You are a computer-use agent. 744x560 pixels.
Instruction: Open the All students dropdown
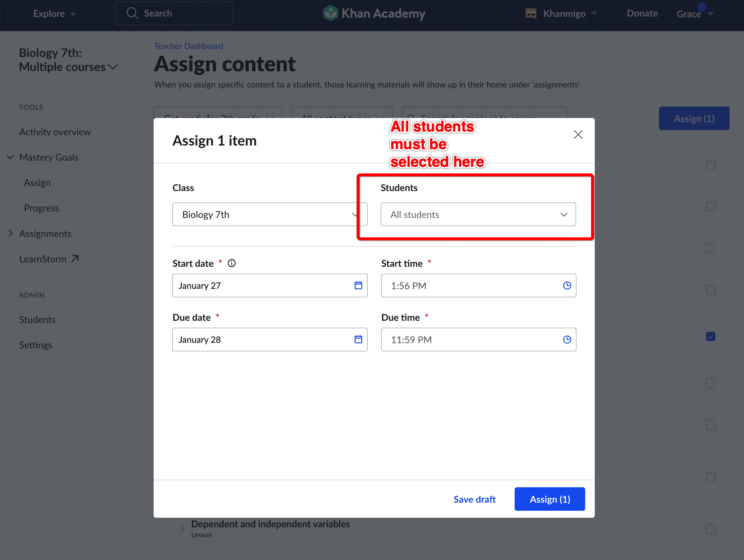(x=478, y=214)
